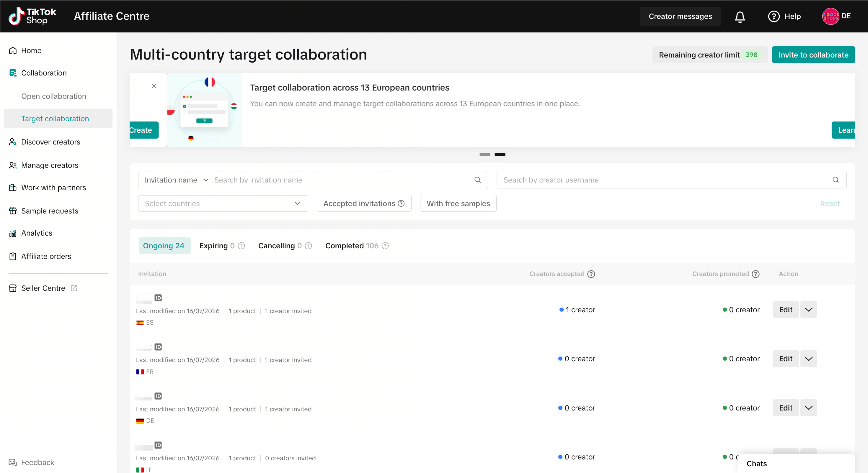The image size is (868, 473).
Task: Click the Search by creator username field
Action: click(671, 180)
